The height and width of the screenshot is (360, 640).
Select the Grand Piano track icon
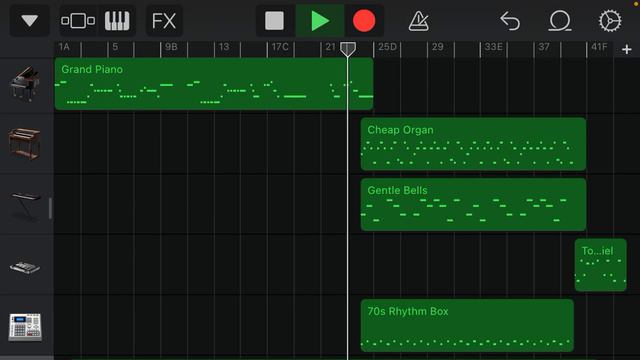25,84
